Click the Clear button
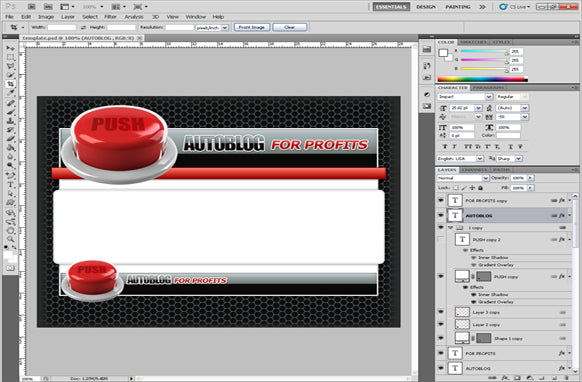The width and height of the screenshot is (582, 382). [290, 27]
